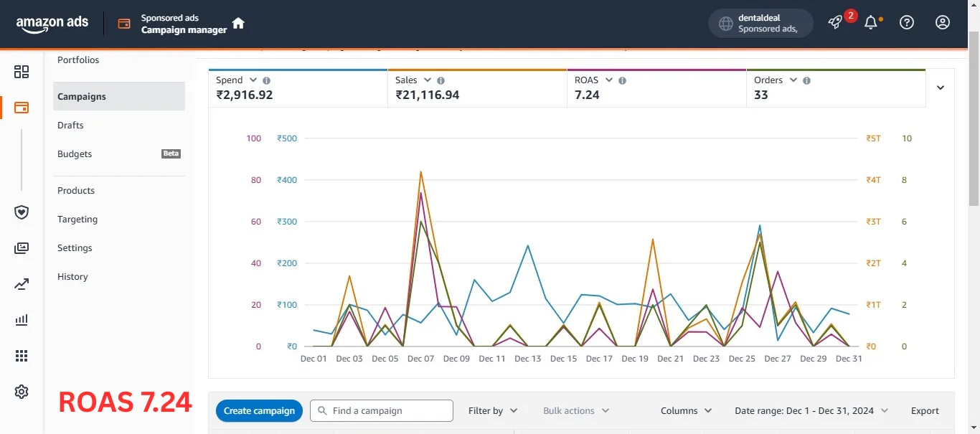Click the info icon next to ROAS
This screenshot has height=434, width=980.
(x=622, y=80)
